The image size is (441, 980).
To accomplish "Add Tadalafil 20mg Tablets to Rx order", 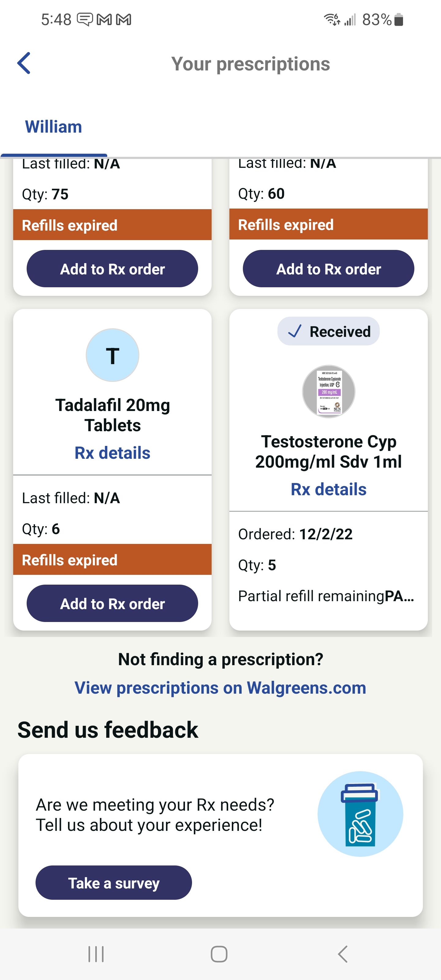I will coord(112,603).
